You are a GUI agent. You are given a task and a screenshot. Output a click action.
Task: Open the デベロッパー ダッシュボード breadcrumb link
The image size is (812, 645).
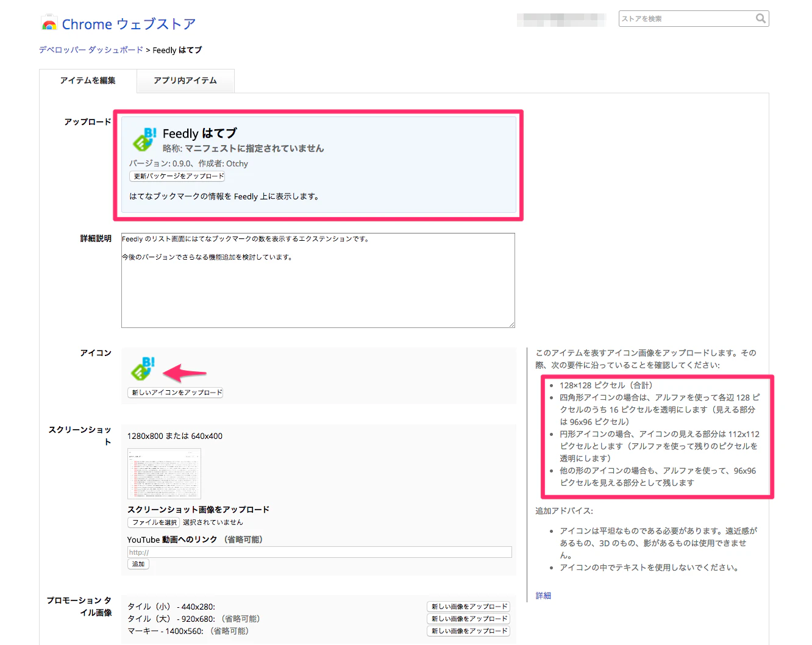(91, 50)
